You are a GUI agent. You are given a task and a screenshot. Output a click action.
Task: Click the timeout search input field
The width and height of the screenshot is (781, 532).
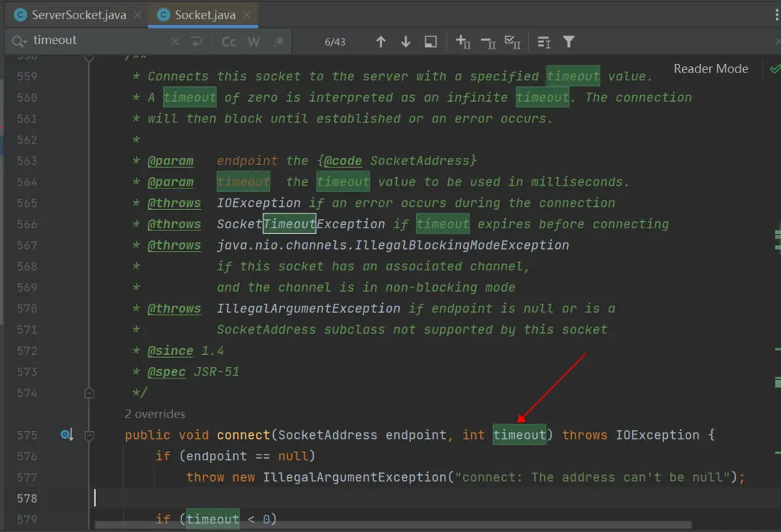click(100, 41)
